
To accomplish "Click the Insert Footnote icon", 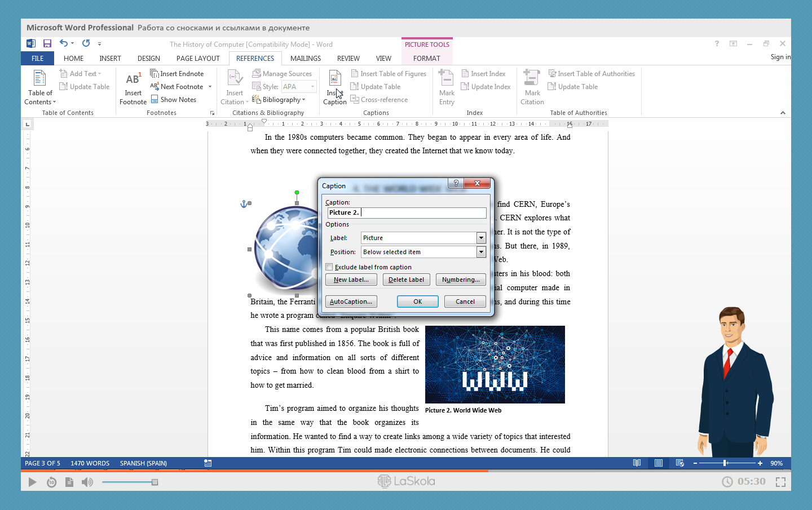I will point(133,80).
